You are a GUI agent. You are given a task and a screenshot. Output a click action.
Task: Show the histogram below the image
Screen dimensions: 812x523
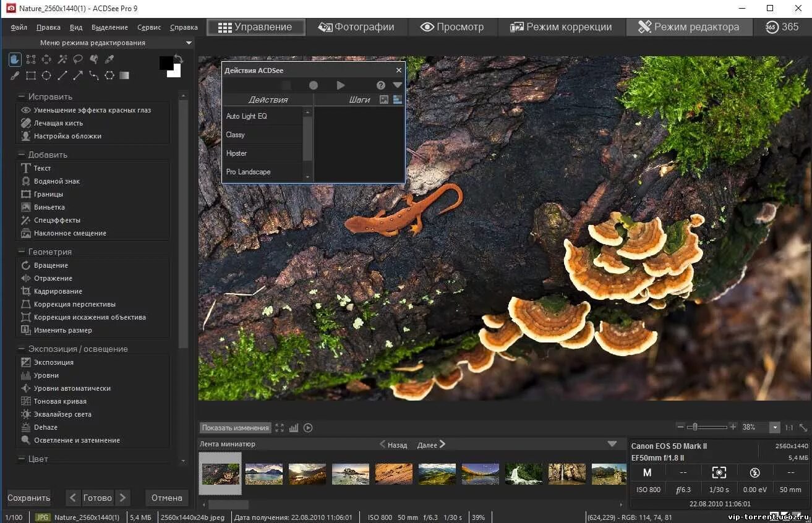(294, 428)
